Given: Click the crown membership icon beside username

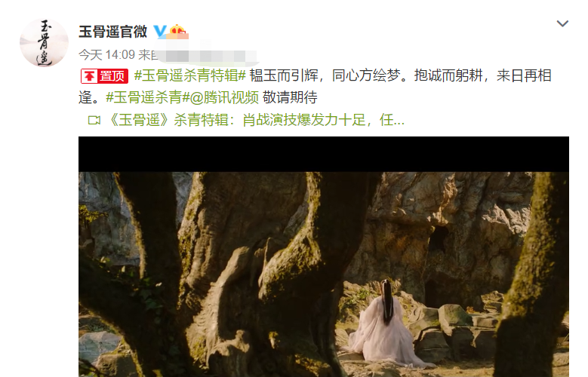Looking at the screenshot, I should [178, 32].
